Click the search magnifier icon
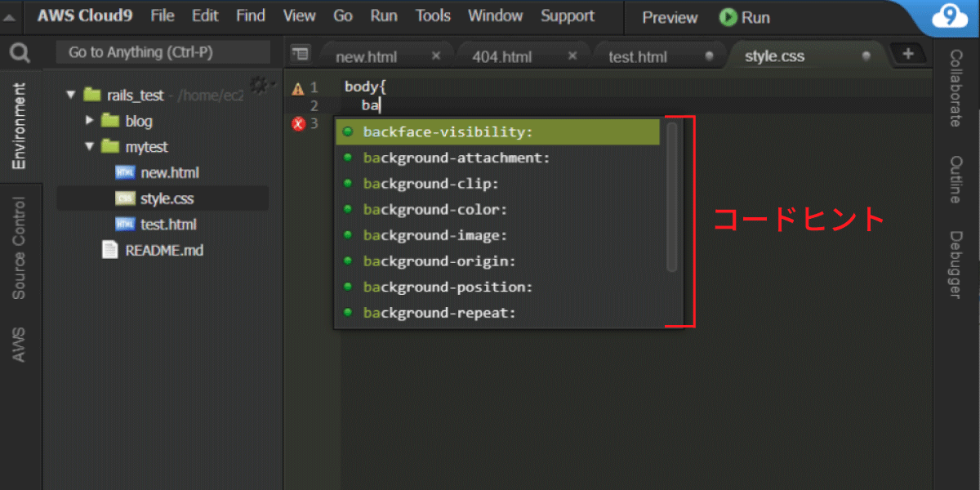The height and width of the screenshot is (490, 980). point(19,54)
